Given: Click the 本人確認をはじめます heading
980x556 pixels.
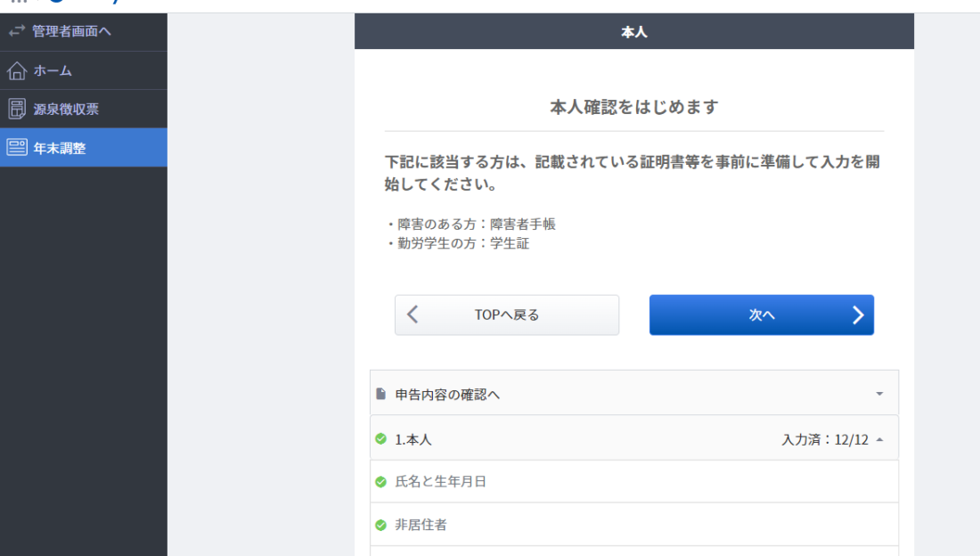Looking at the screenshot, I should point(634,107).
